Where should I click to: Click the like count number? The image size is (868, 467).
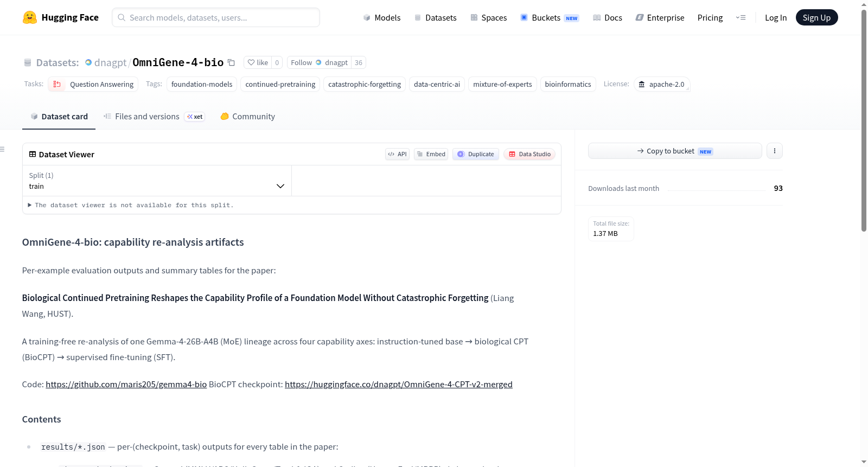coord(277,62)
